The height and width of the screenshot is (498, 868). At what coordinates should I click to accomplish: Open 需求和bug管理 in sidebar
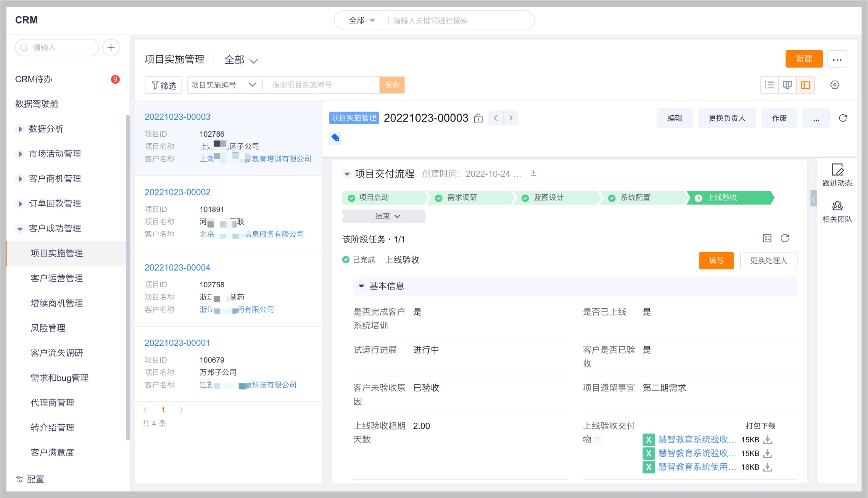click(60, 378)
